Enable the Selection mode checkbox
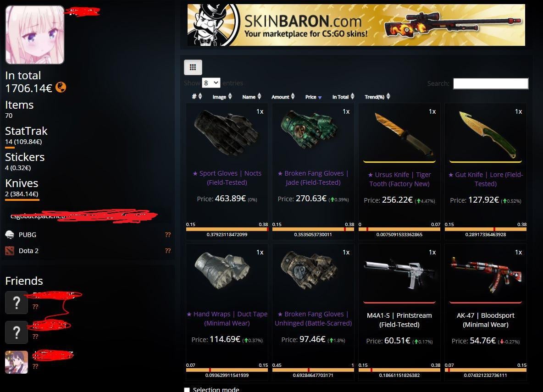Viewport: 543px width, 392px height. [x=187, y=390]
